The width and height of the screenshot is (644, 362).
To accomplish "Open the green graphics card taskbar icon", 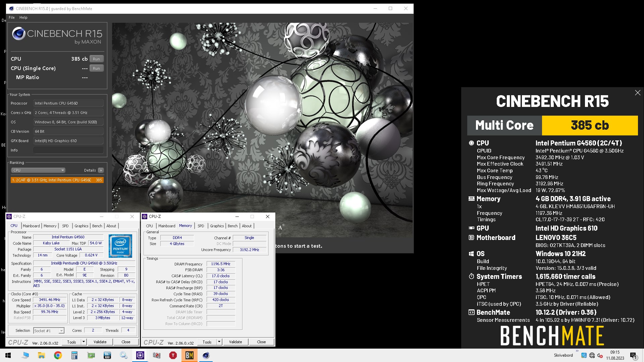I will (x=91, y=355).
